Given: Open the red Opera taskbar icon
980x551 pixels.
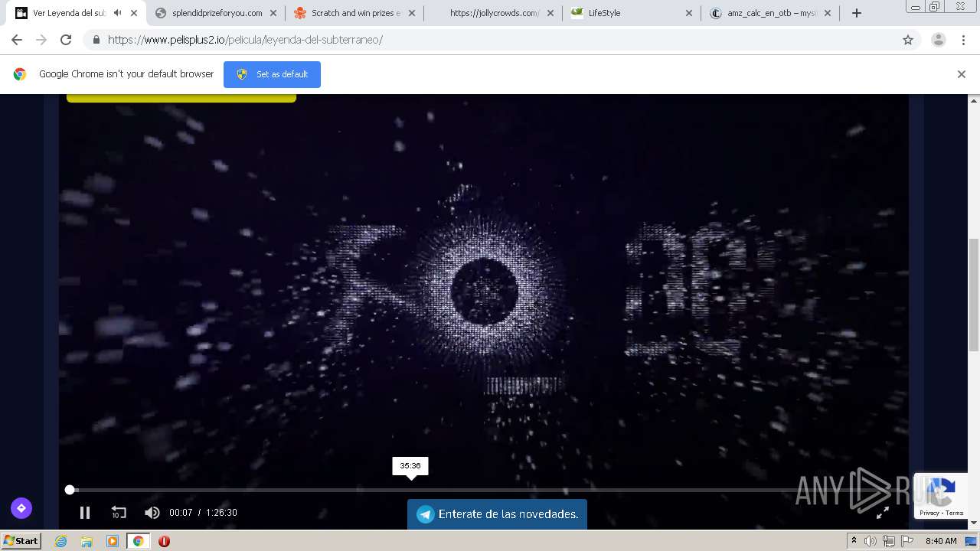Looking at the screenshot, I should (164, 541).
